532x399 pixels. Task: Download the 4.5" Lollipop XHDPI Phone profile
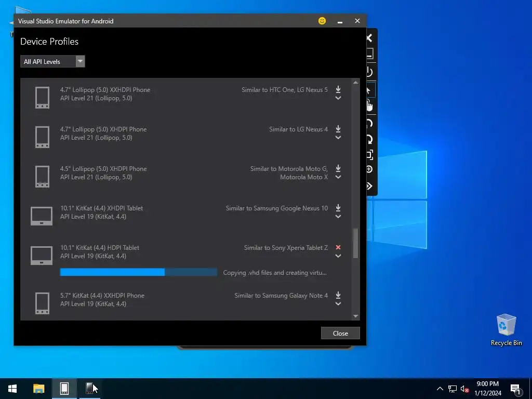[338, 168]
